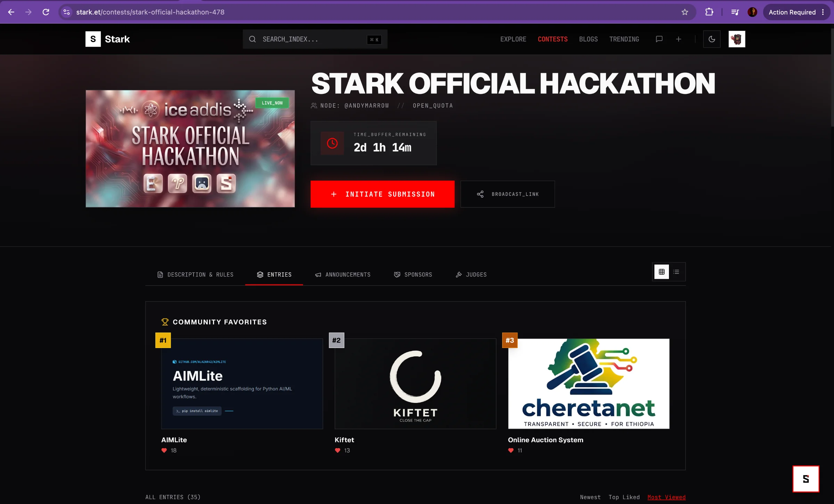This screenshot has height=504, width=834.
Task: Click the plus create icon in the header
Action: pyautogui.click(x=678, y=39)
